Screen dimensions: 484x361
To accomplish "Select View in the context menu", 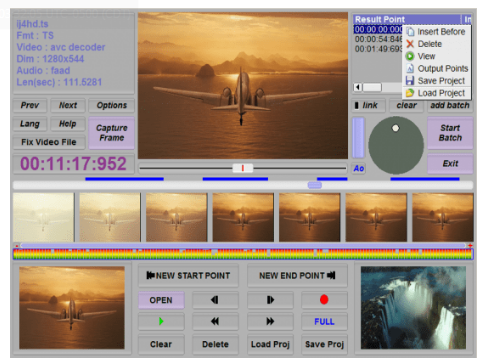I will point(437,56).
